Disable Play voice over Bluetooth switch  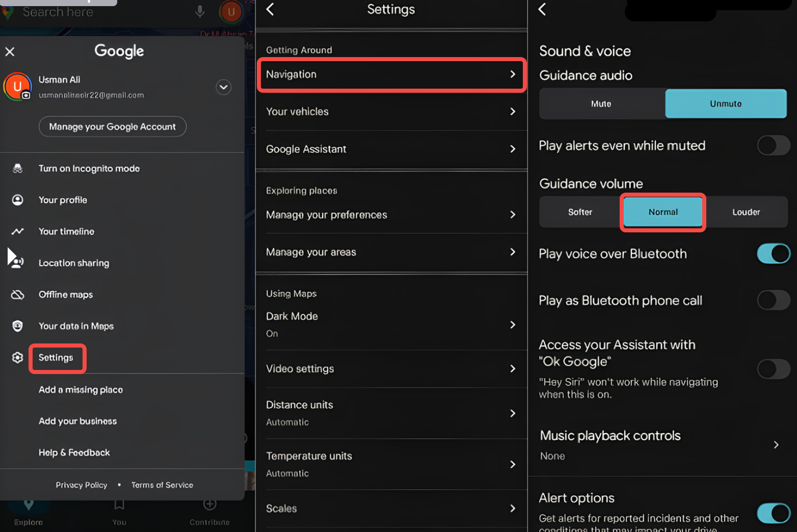pyautogui.click(x=773, y=254)
